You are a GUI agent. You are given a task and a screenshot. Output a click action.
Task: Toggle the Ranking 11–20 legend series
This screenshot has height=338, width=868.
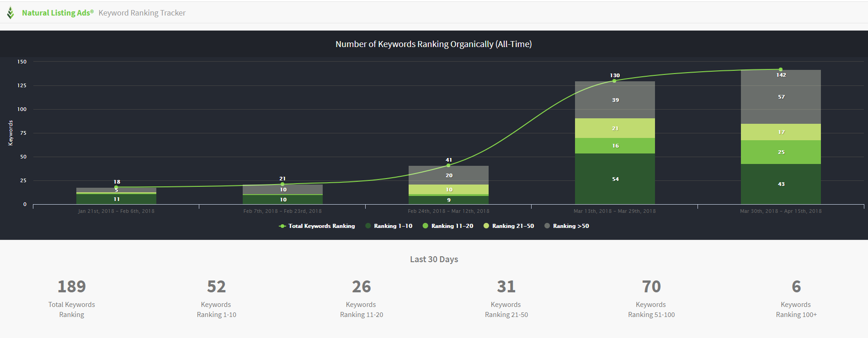(x=448, y=226)
